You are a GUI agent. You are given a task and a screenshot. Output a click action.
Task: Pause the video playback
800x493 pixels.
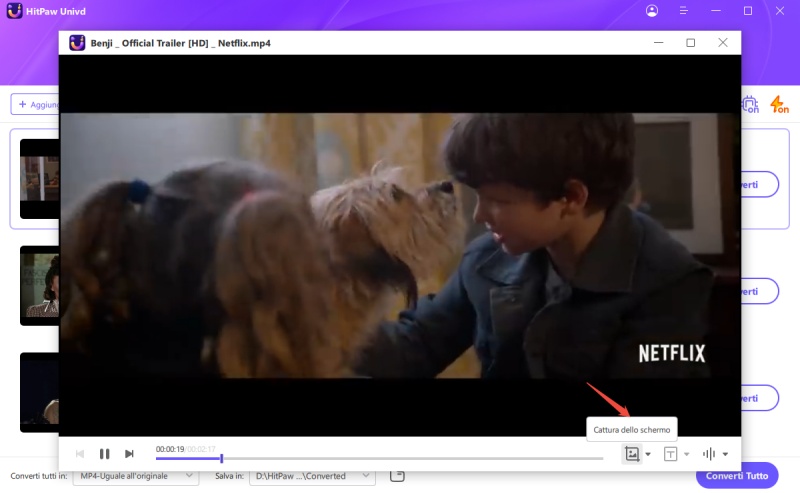105,454
